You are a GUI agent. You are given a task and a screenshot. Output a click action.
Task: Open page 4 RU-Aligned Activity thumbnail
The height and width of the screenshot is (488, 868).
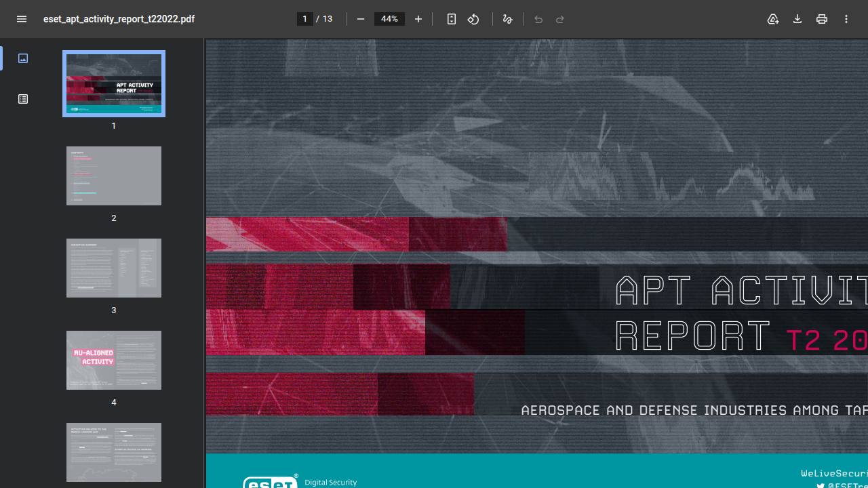114,360
